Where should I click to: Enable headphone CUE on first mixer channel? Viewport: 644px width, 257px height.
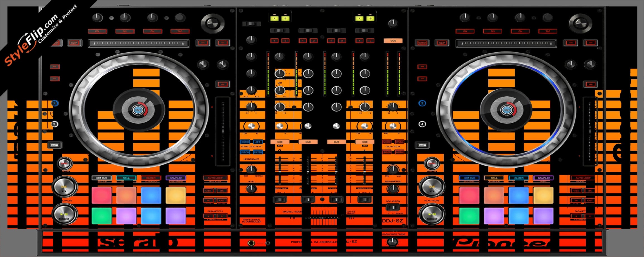pyautogui.click(x=280, y=142)
